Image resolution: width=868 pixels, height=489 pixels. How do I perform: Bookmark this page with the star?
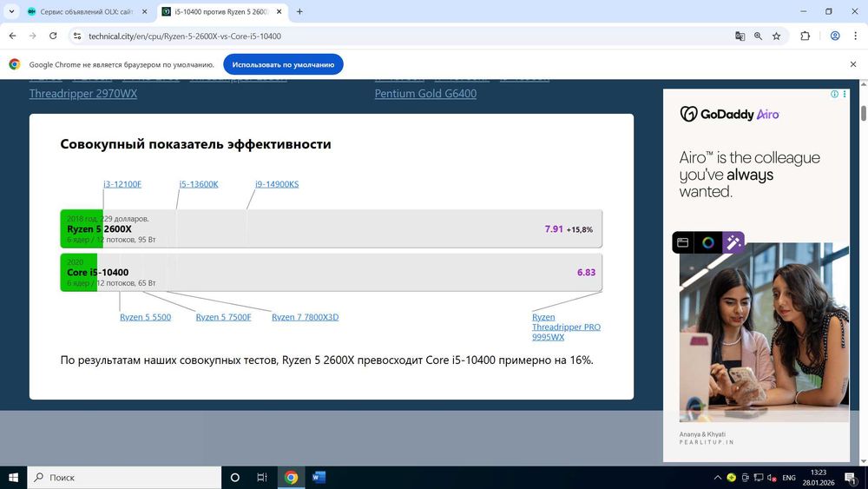pos(776,36)
